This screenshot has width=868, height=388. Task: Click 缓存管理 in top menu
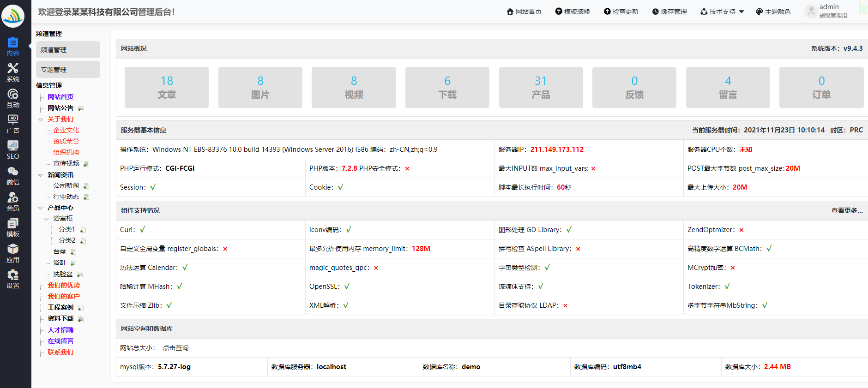point(669,12)
